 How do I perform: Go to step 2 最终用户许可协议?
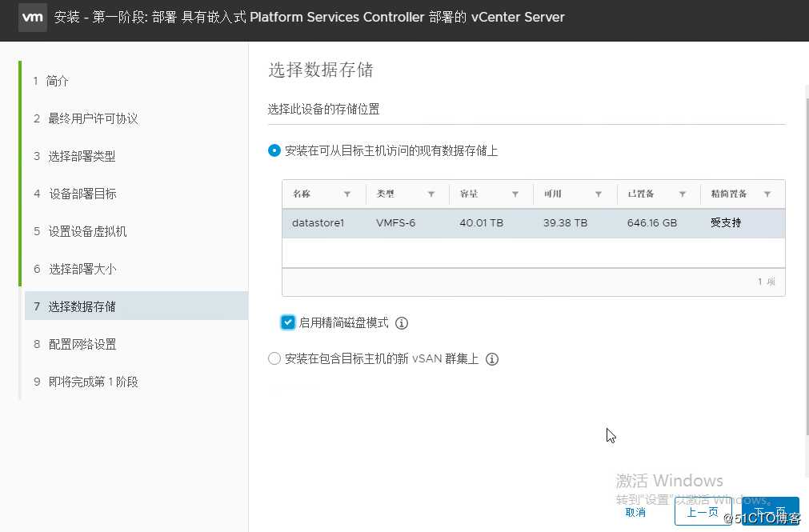(x=86, y=118)
